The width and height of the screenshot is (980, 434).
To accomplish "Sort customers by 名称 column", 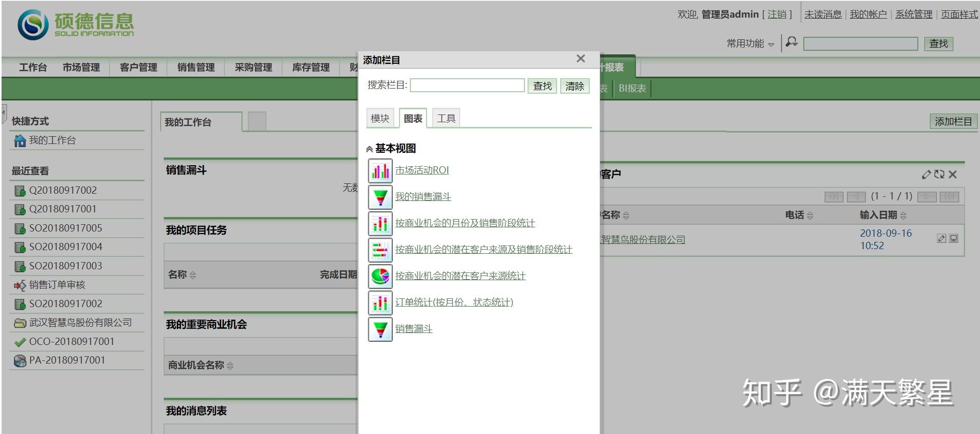I will [626, 215].
